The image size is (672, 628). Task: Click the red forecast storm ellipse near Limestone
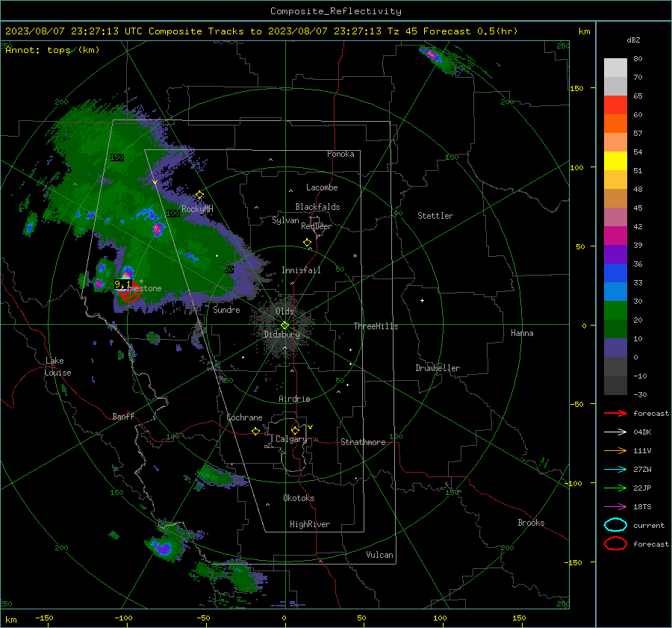tap(130, 291)
